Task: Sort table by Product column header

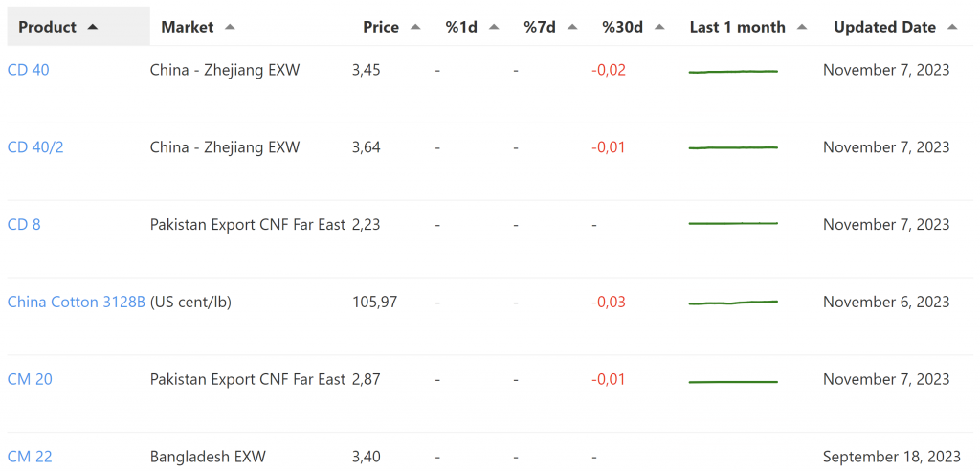Action: [x=47, y=27]
